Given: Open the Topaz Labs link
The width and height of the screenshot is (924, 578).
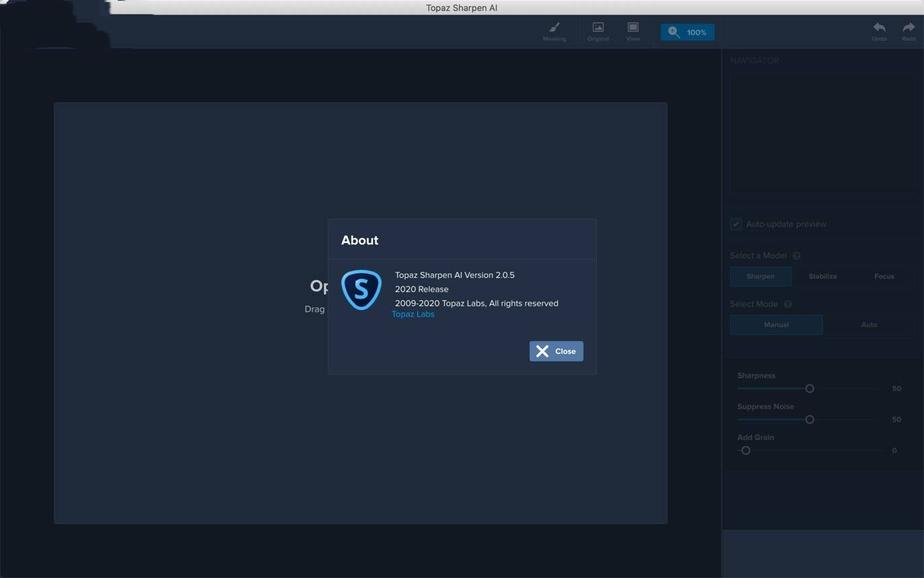Looking at the screenshot, I should [413, 314].
